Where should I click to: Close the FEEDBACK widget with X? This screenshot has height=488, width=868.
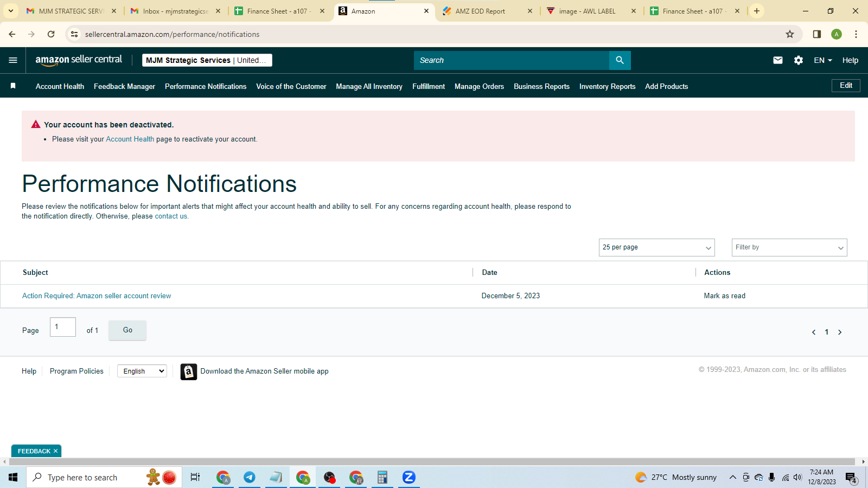[x=55, y=451]
